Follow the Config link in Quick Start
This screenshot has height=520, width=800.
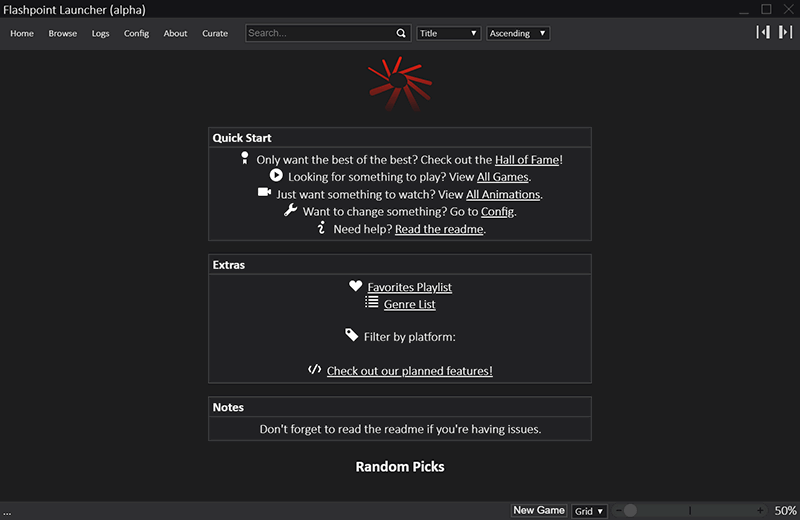click(497, 211)
